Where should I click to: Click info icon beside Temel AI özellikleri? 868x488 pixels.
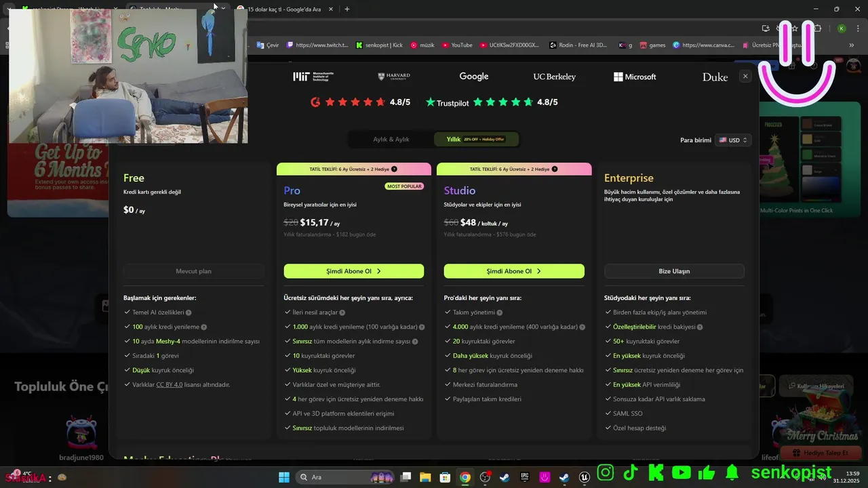pos(189,312)
